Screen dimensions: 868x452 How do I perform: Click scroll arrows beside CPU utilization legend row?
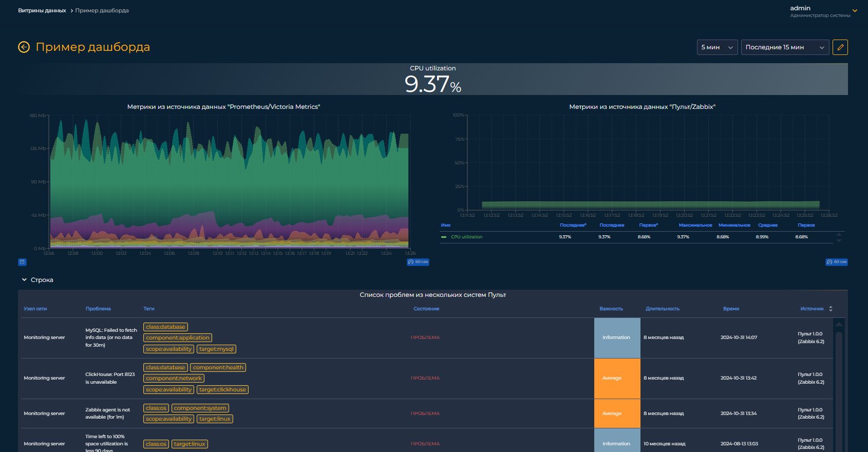click(x=839, y=237)
